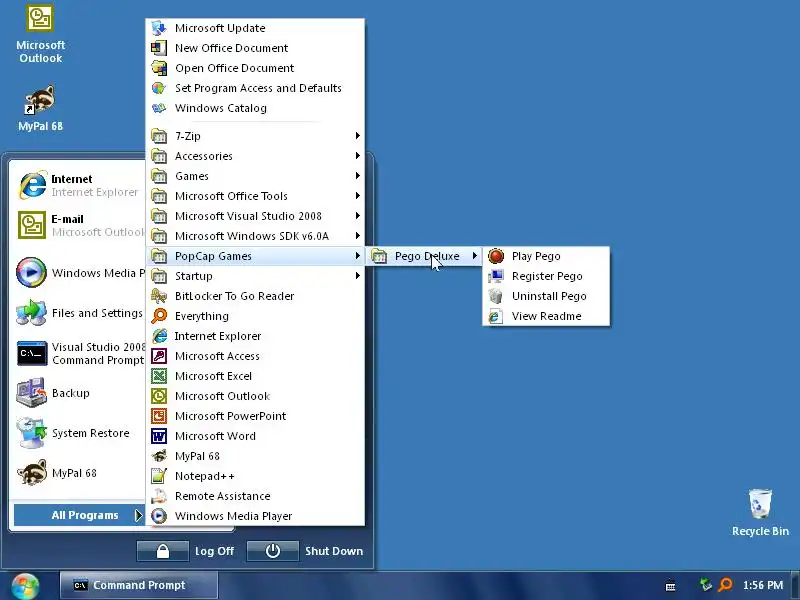The image size is (800, 600).
Task: Open View Readme menu entry
Action: 546,316
